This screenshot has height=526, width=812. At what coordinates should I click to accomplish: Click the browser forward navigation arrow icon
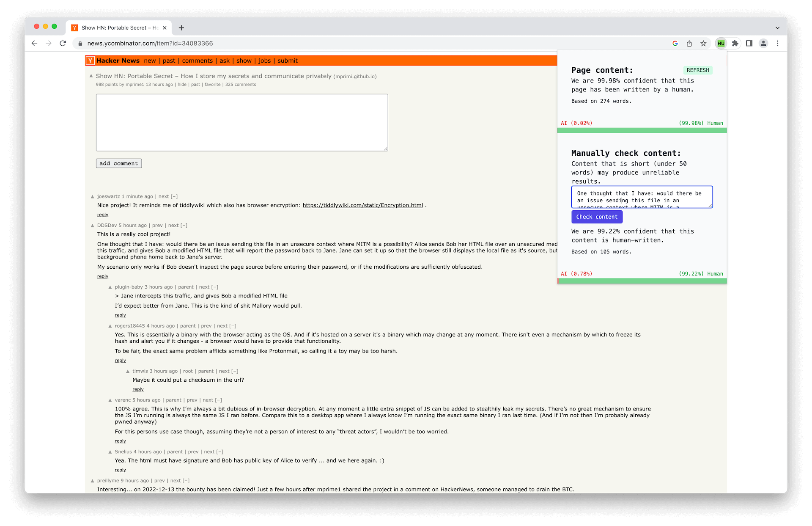point(49,43)
